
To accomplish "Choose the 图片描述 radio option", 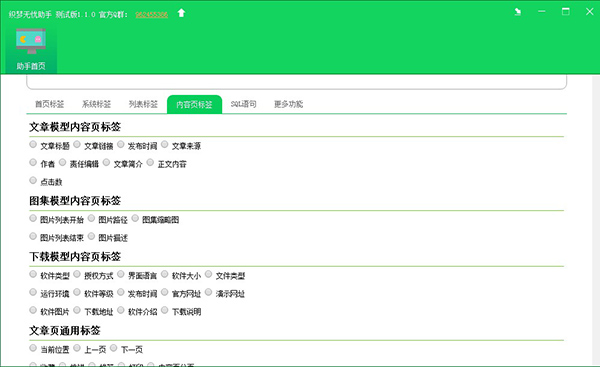I will 91,236.
